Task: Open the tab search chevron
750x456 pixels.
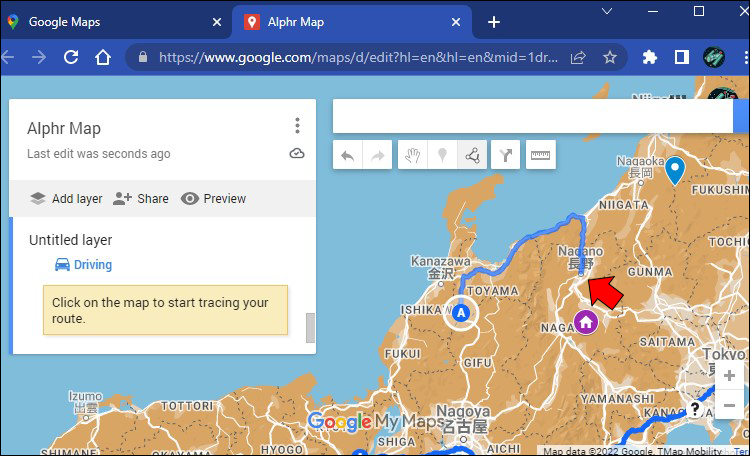Action: tap(607, 11)
